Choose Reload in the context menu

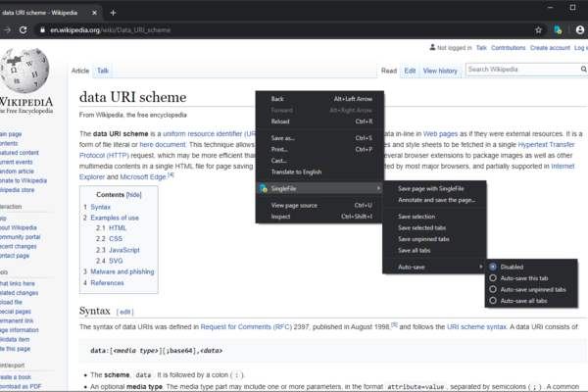pyautogui.click(x=319, y=122)
